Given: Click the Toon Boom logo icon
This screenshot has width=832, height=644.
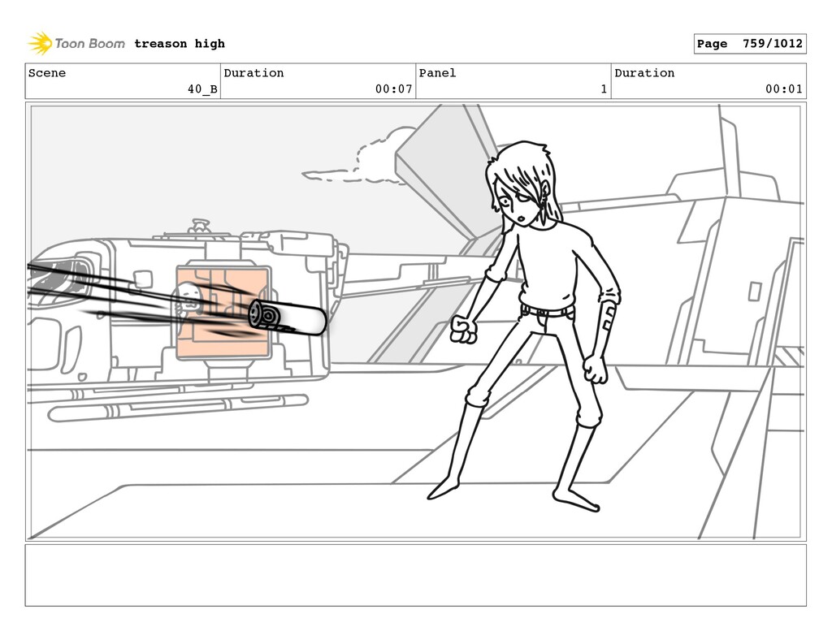Looking at the screenshot, I should click(41, 44).
